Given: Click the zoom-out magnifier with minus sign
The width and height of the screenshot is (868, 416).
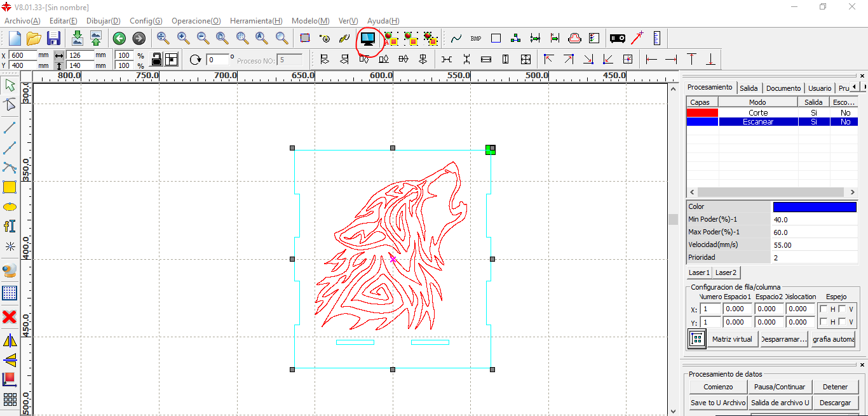Looking at the screenshot, I should [203, 38].
